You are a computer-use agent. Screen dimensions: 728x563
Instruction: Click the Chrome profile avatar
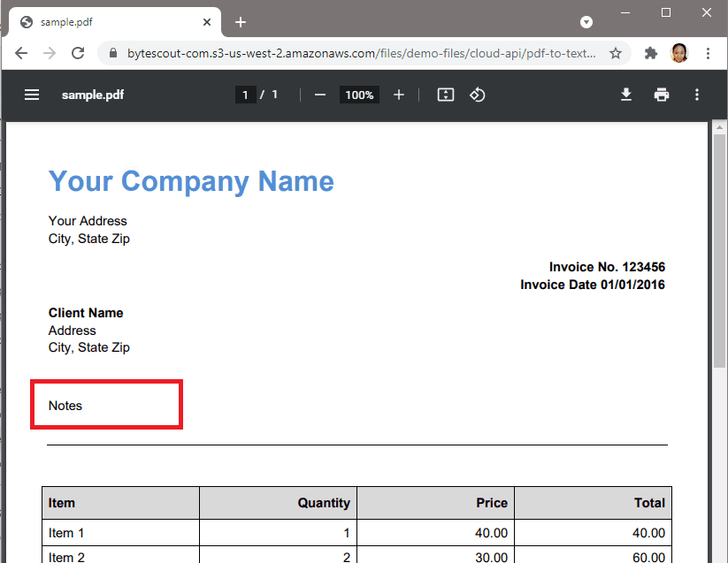click(679, 53)
